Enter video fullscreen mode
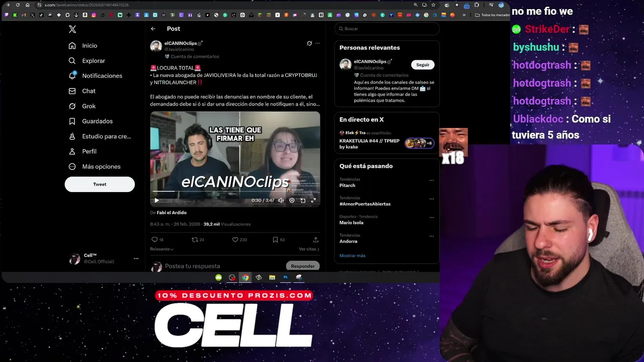 pyautogui.click(x=313, y=200)
